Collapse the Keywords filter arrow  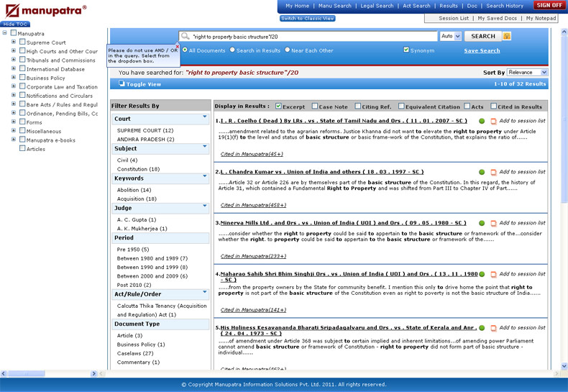click(x=205, y=176)
